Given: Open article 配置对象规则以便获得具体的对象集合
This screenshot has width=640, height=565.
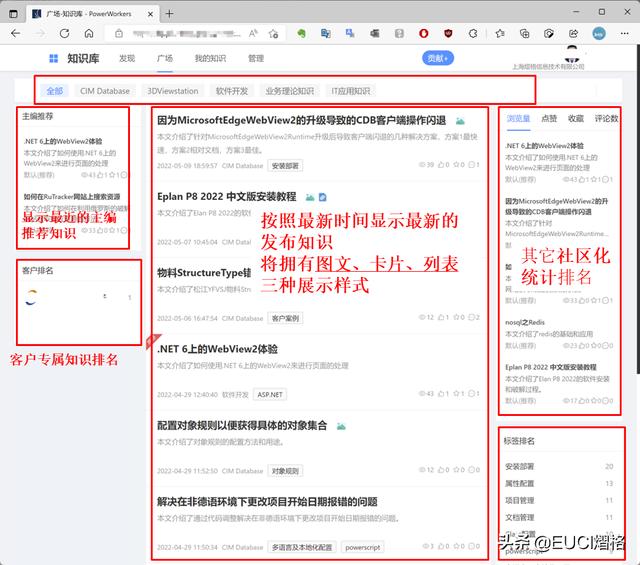Looking at the screenshot, I should pyautogui.click(x=242, y=425).
